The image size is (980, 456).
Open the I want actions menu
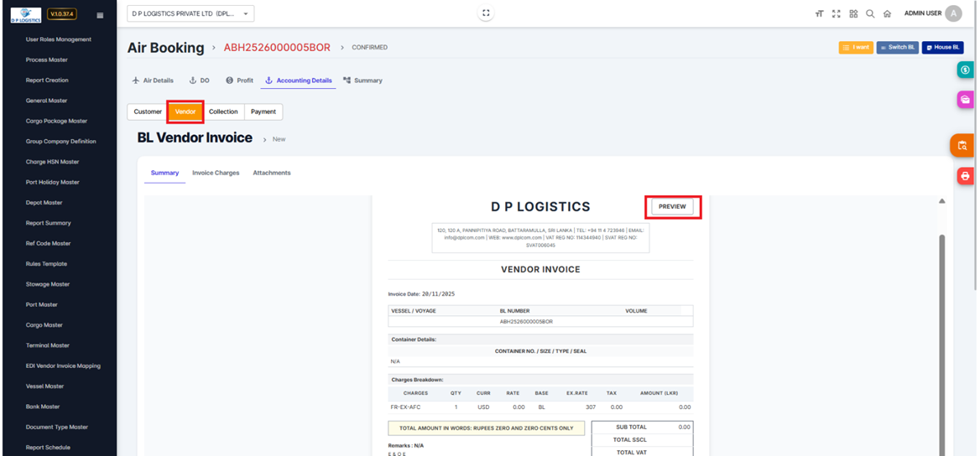[x=856, y=47]
